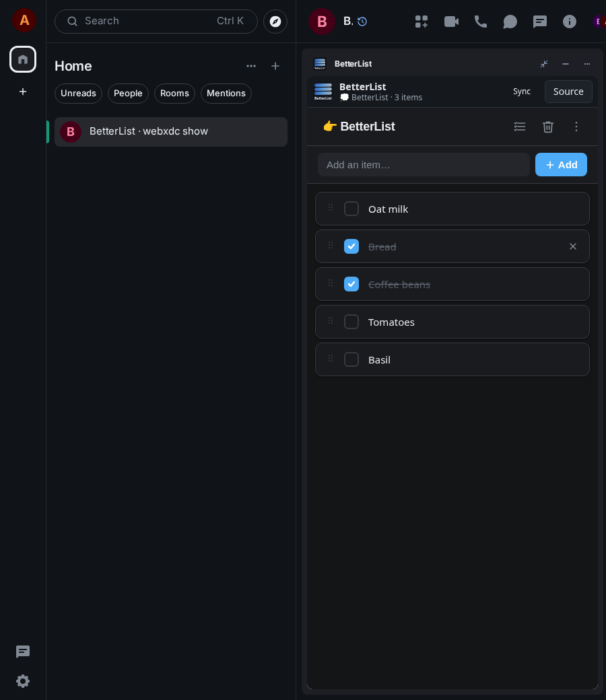Image resolution: width=606 pixels, height=700 pixels.
Task: Open the settings gear icon
Action: point(23,680)
